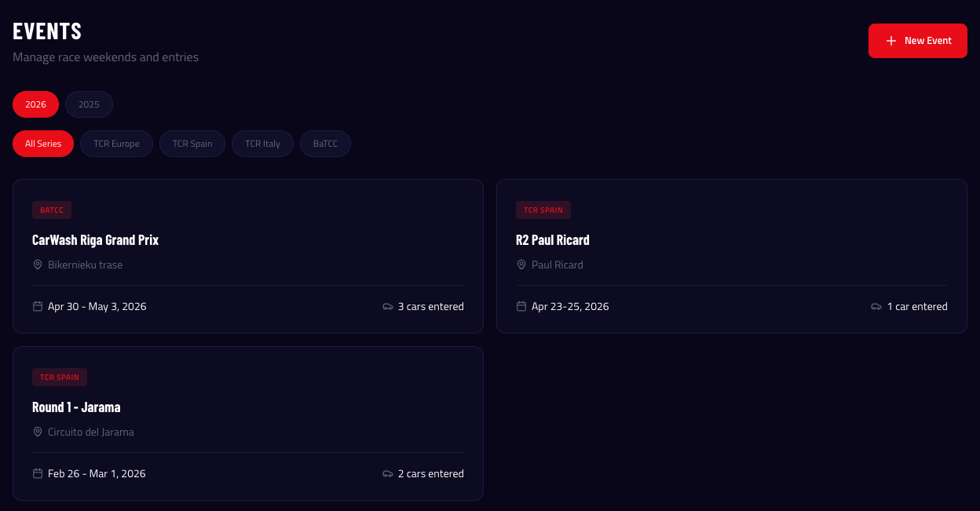Filter events by BaTCC series
The width and height of the screenshot is (980, 511).
(325, 144)
